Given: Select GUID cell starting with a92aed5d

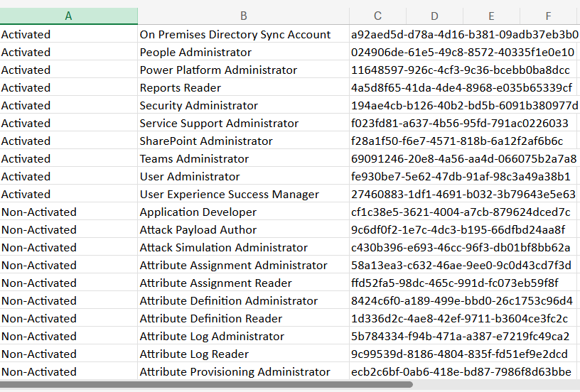Looking at the screenshot, I should pyautogui.click(x=463, y=35).
